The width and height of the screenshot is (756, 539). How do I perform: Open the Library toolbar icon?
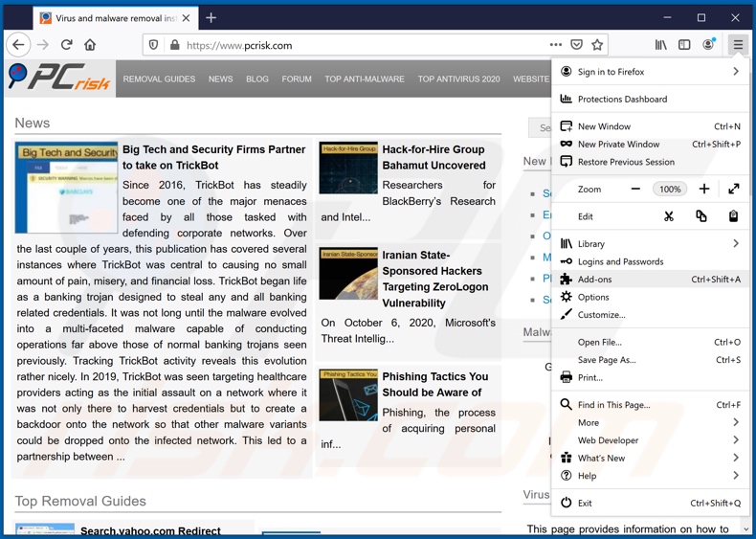[660, 45]
